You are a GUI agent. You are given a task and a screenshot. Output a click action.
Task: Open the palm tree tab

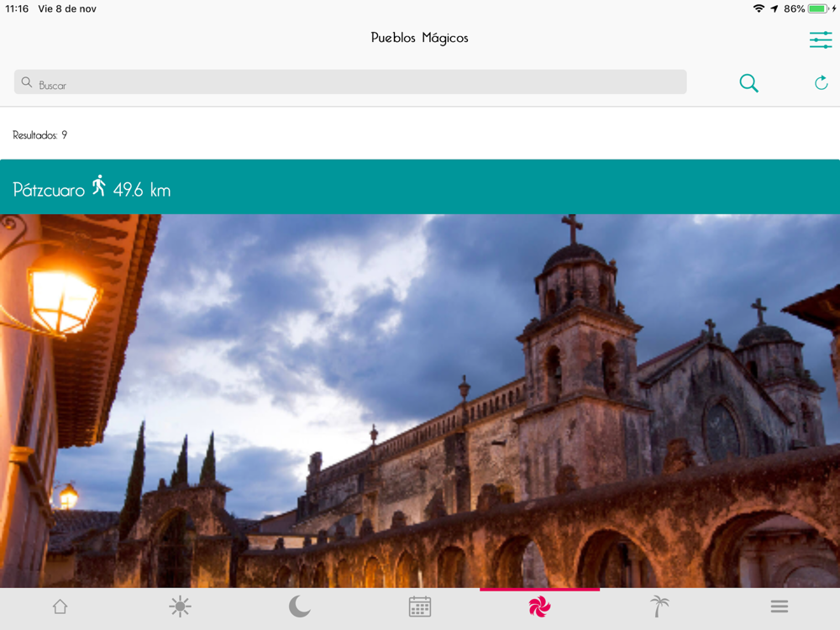coord(659,607)
